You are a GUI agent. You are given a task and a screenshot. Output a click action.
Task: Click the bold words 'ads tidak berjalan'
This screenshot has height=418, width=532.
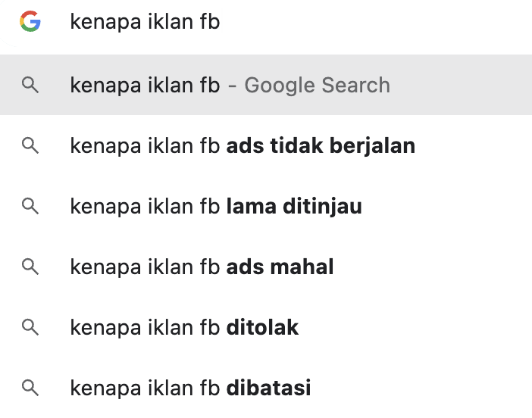point(321,145)
